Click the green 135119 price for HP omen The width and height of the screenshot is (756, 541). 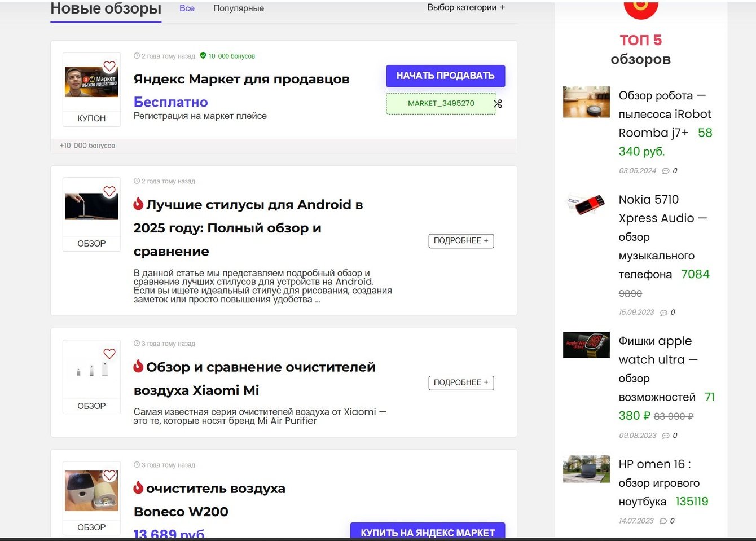pyautogui.click(x=692, y=502)
